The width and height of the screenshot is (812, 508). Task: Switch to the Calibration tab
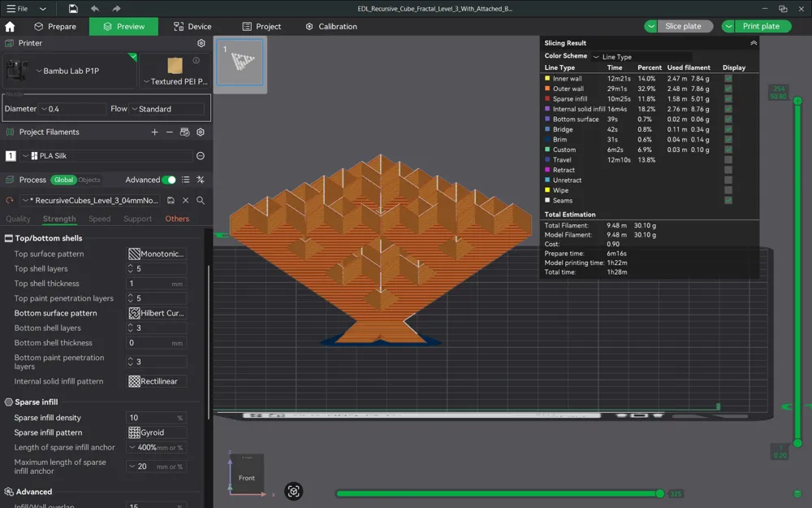(x=331, y=27)
